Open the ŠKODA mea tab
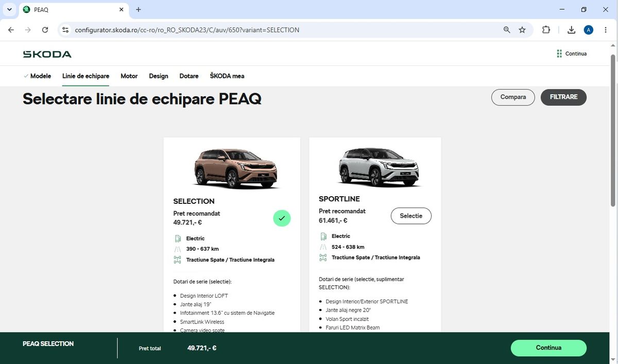This screenshot has height=364, width=618. click(x=227, y=76)
